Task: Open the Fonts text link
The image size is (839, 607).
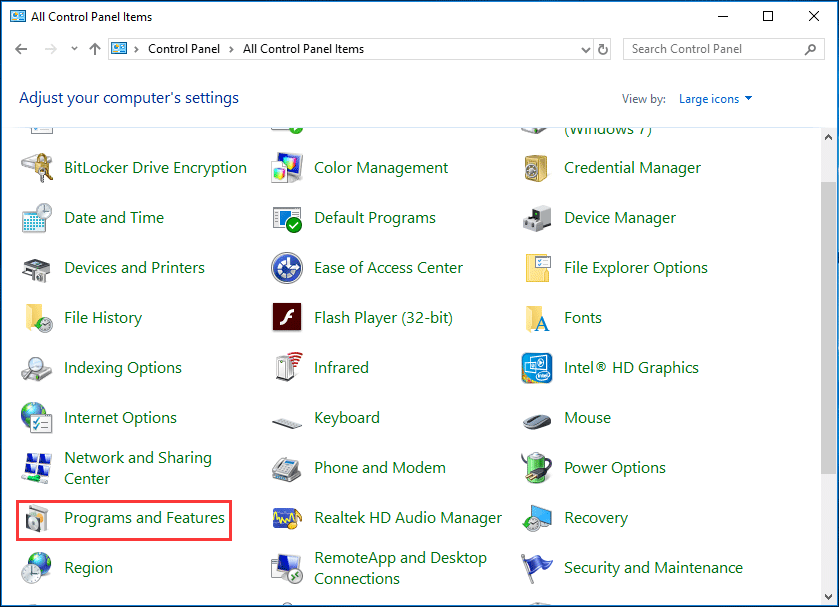Action: tap(583, 318)
